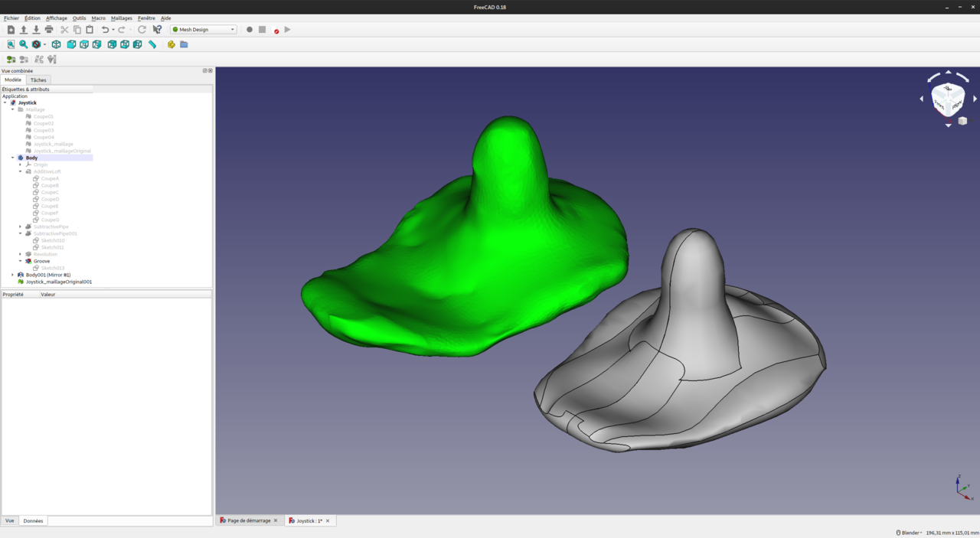
Task: Click the green Import mesh icon
Action: click(x=11, y=59)
